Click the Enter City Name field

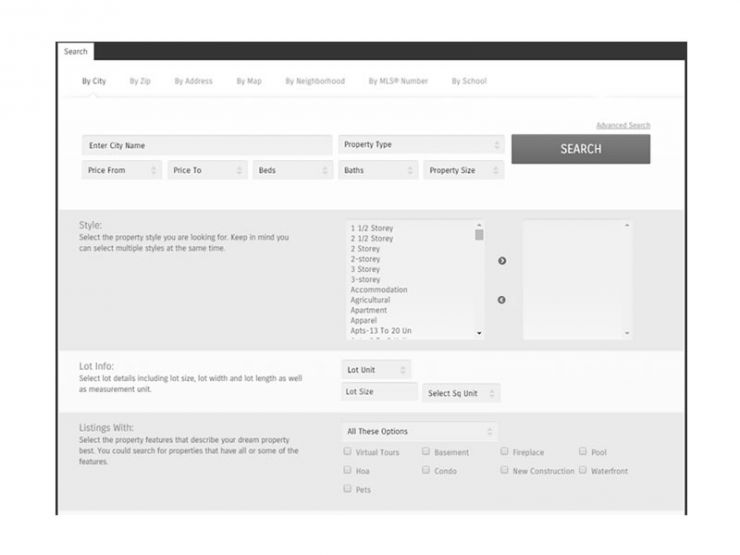coord(206,146)
